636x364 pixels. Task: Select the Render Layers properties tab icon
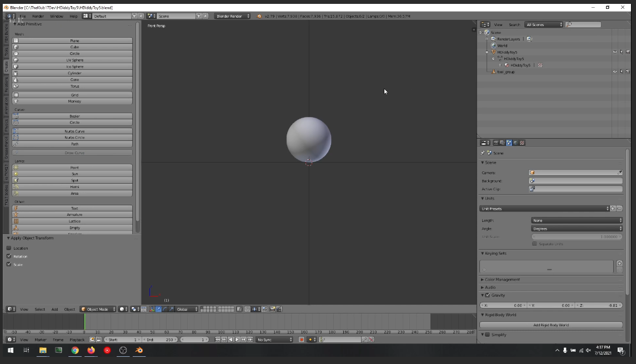[x=502, y=143]
